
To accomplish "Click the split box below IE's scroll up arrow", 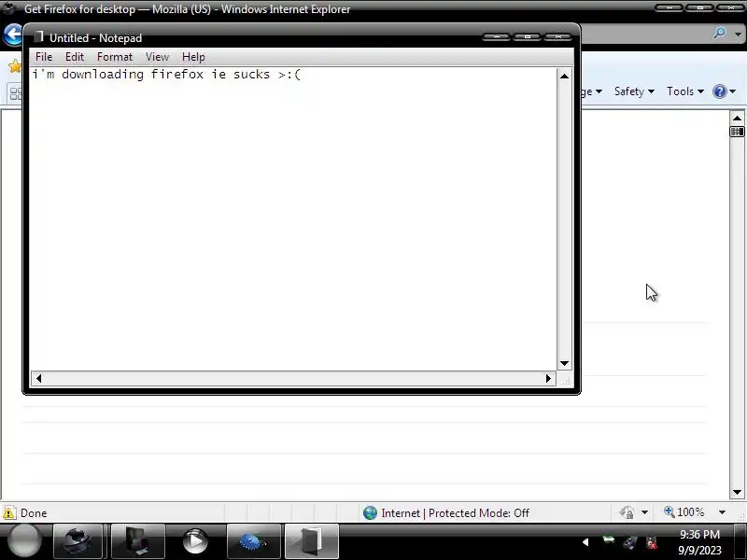I will click(737, 132).
